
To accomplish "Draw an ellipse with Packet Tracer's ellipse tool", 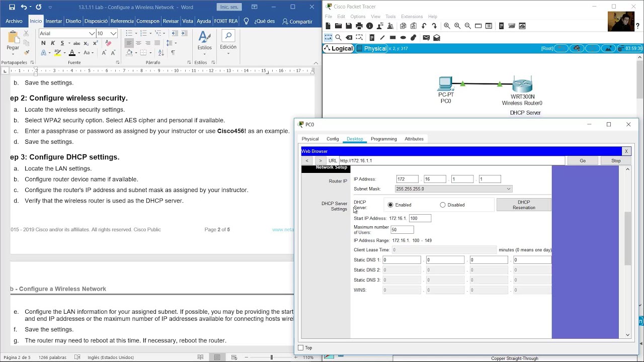I will [403, 37].
